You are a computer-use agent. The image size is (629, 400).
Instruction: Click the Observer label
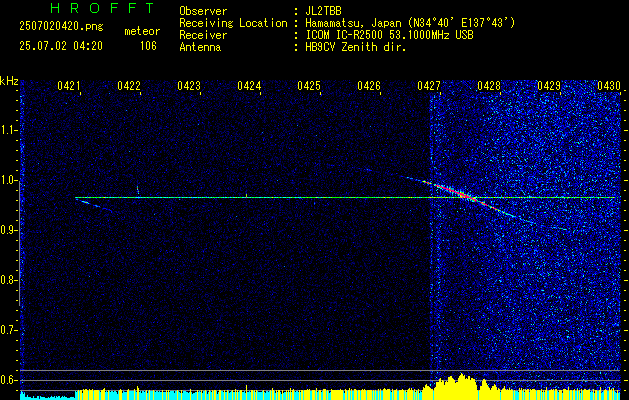pos(203,11)
